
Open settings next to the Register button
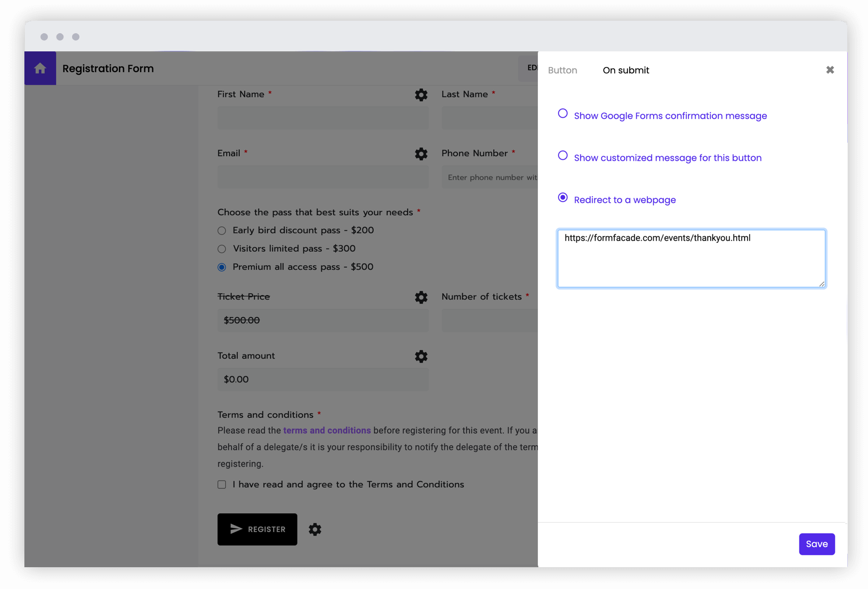click(315, 529)
